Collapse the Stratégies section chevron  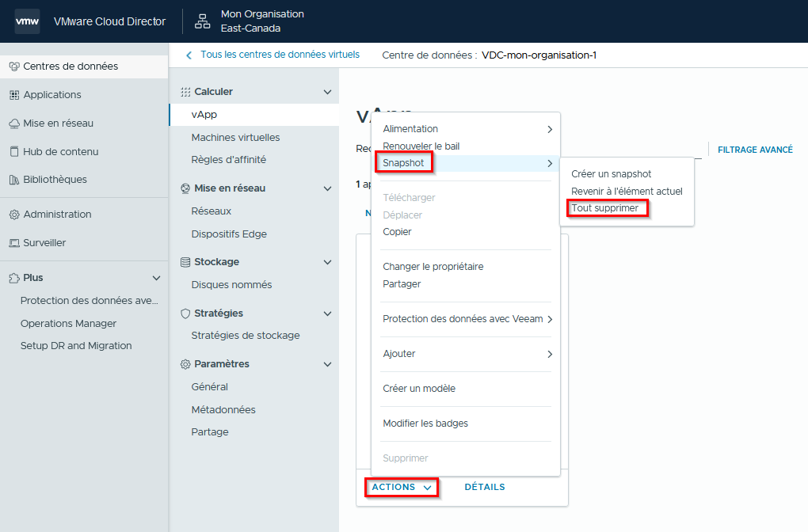coord(327,313)
